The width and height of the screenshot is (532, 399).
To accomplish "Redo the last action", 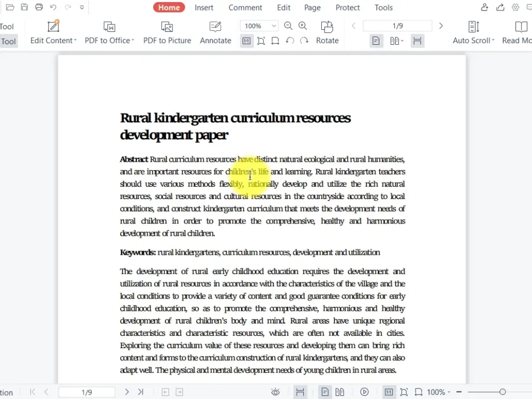I will click(68, 7).
